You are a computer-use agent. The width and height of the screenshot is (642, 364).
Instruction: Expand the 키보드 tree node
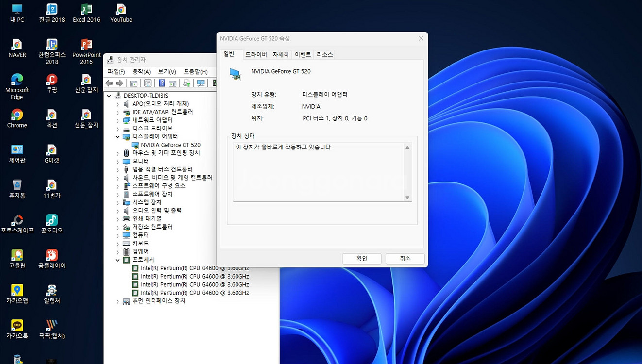point(118,244)
